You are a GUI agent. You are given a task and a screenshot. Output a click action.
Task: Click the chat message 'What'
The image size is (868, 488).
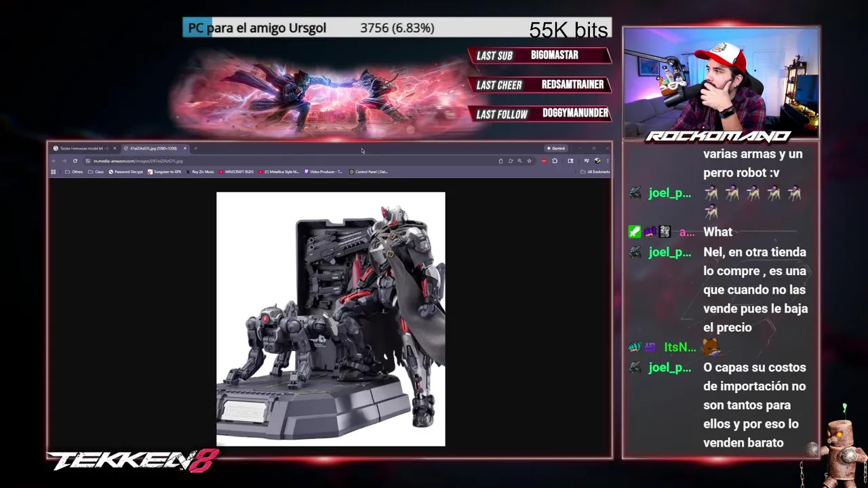click(717, 232)
